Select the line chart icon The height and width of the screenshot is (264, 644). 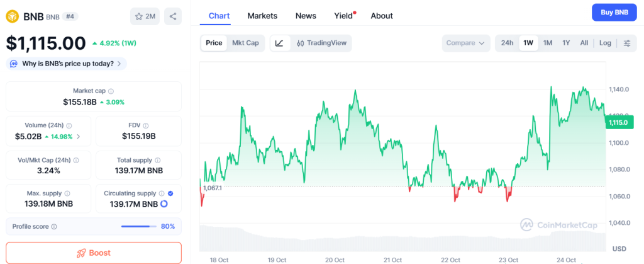pyautogui.click(x=280, y=43)
